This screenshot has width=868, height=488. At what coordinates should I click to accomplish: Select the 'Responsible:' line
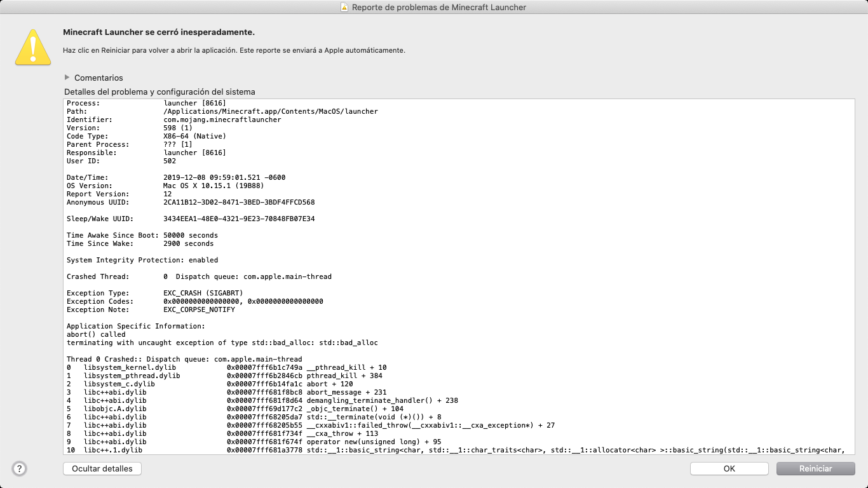[x=146, y=152]
